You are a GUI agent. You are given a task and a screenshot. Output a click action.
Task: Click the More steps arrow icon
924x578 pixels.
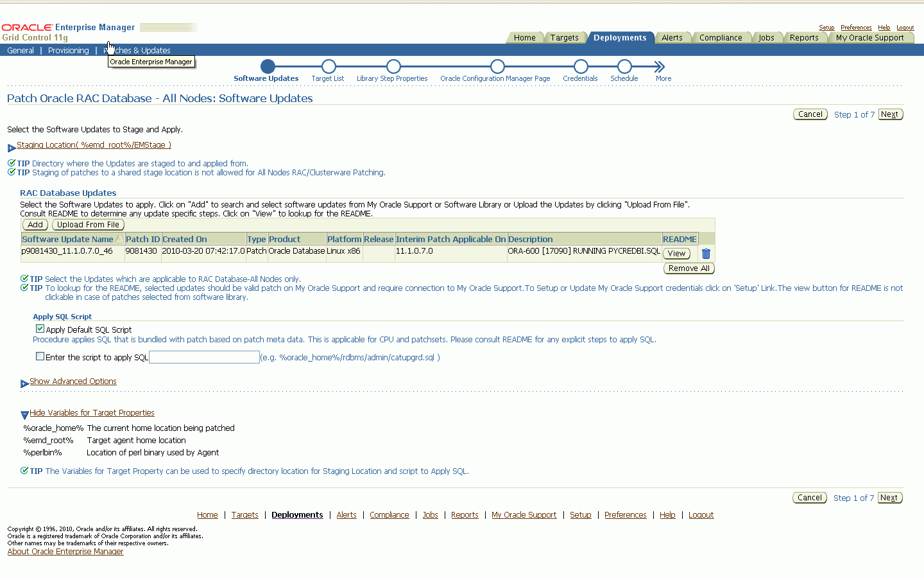point(660,66)
